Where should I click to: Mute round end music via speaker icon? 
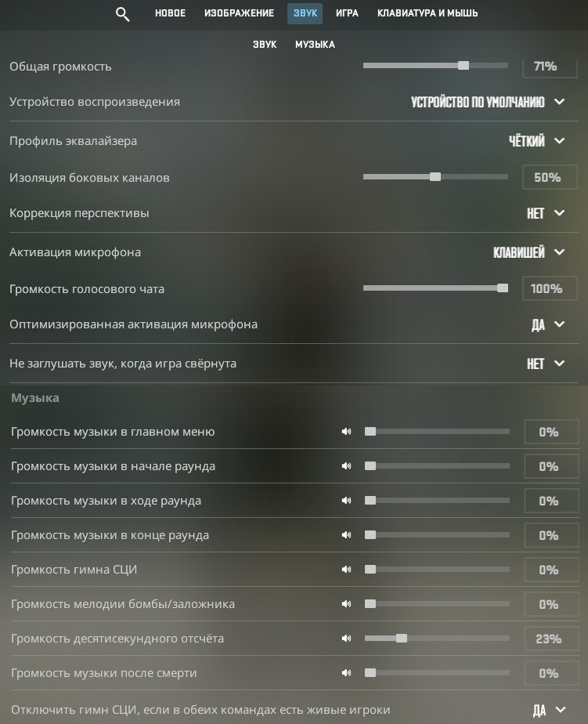coord(346,535)
